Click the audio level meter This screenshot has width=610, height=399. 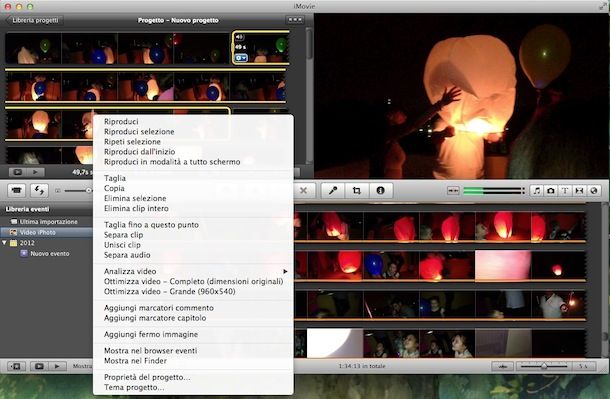[x=494, y=191]
